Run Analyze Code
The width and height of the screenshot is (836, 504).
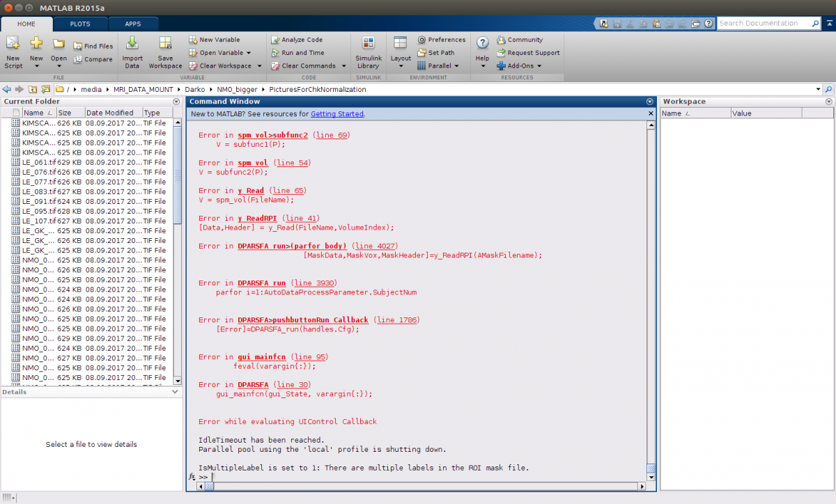297,40
